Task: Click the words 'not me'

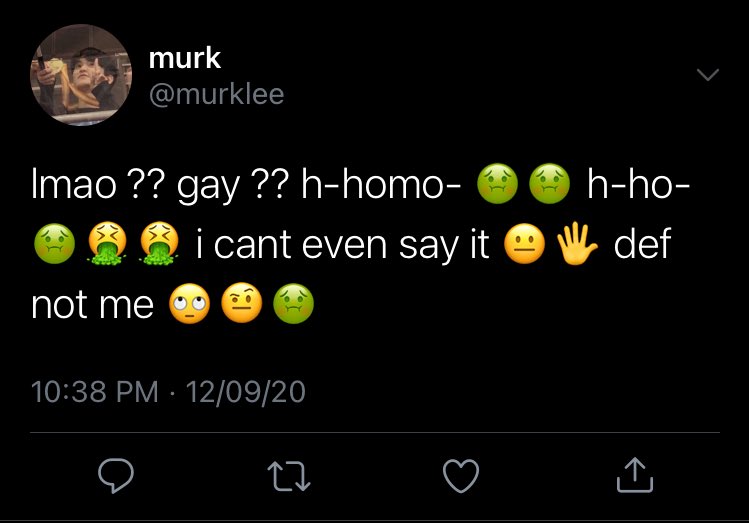Action: (x=92, y=305)
